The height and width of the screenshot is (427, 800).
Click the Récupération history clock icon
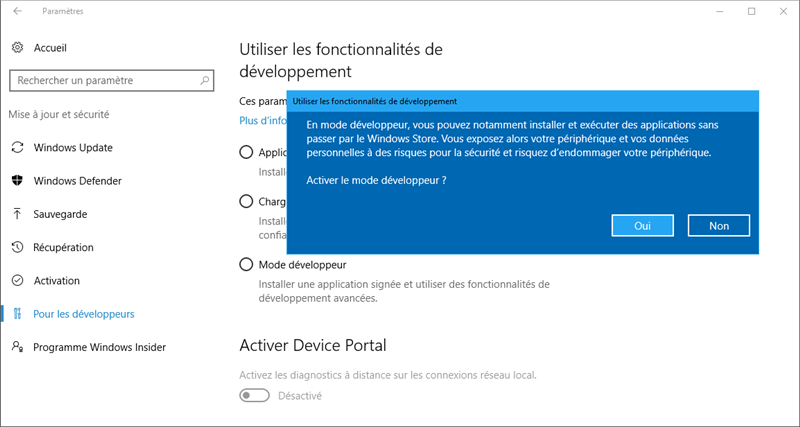[x=17, y=247]
